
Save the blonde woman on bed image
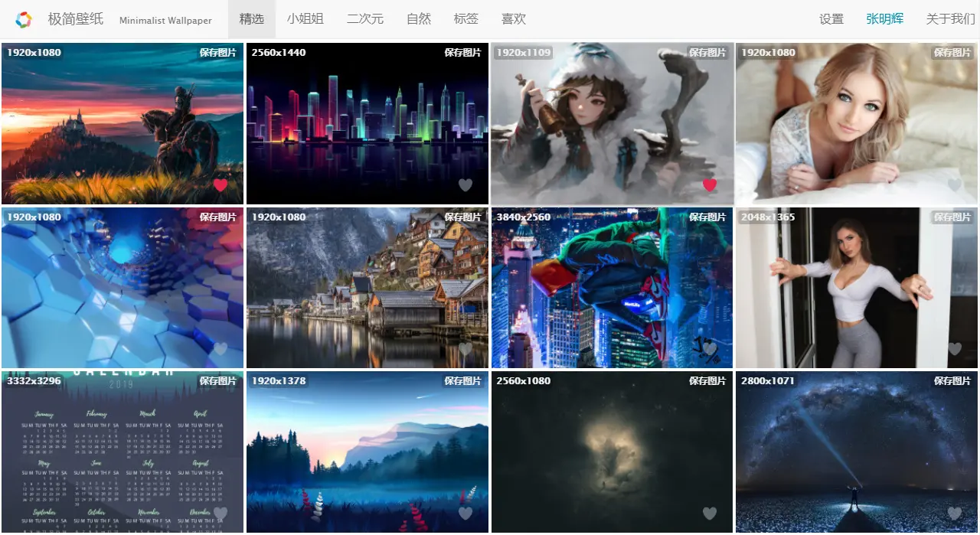952,53
